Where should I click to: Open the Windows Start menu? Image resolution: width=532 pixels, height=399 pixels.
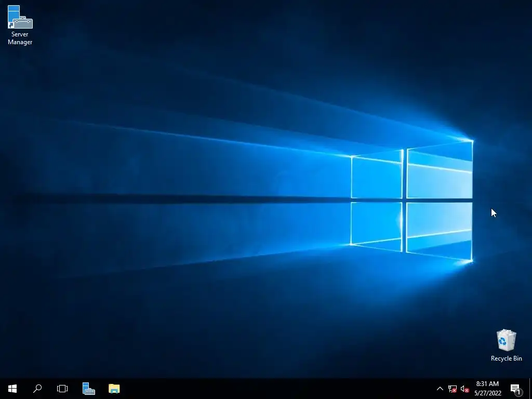point(12,389)
